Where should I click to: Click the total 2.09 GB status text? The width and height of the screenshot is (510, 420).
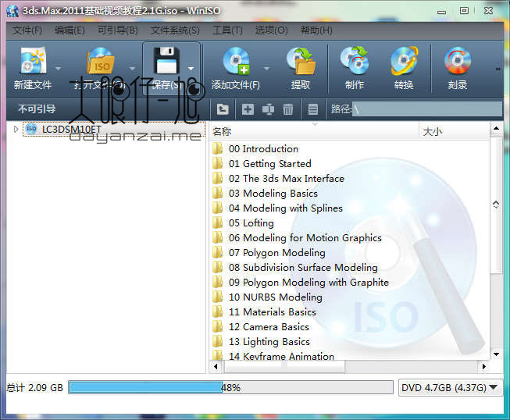click(34, 387)
